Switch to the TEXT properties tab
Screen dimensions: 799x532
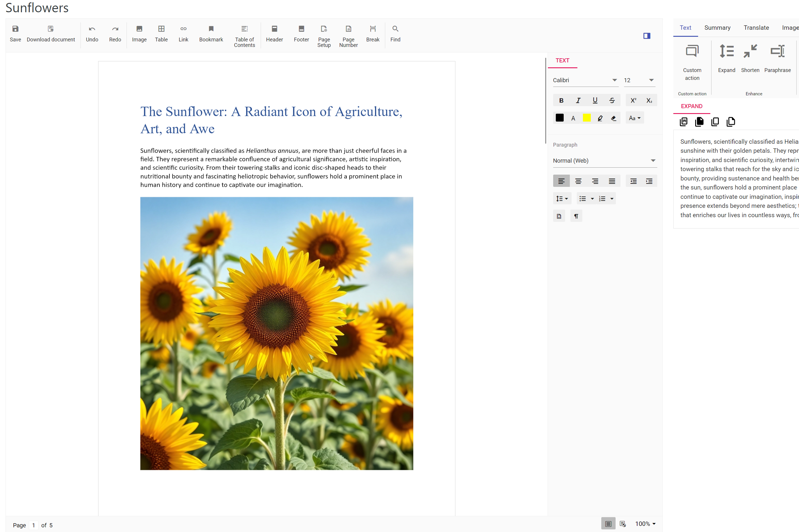[x=562, y=60]
